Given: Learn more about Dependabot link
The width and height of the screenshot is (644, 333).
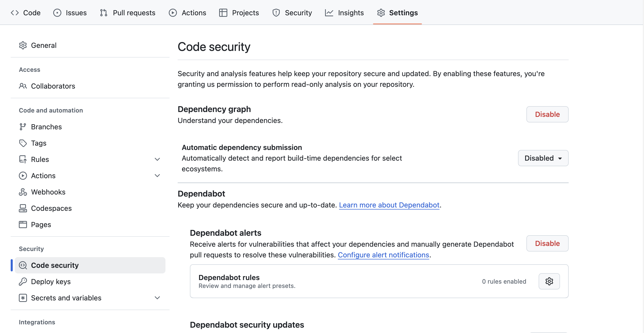Looking at the screenshot, I should tap(389, 205).
